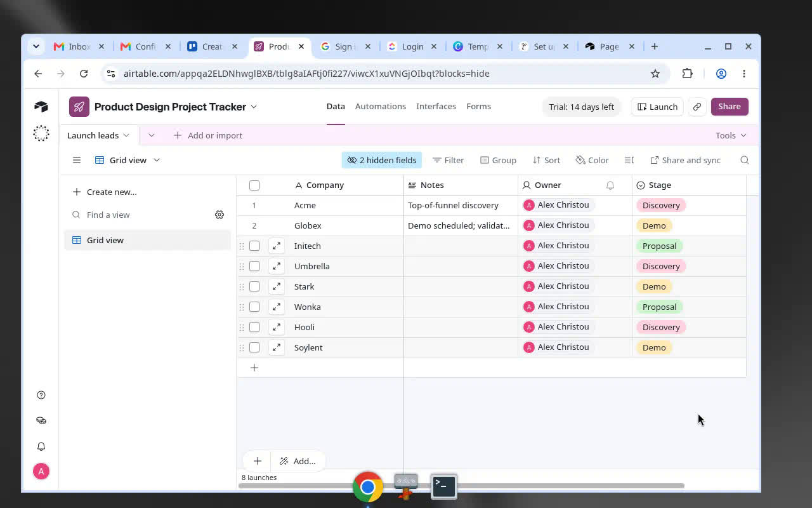Viewport: 812px width, 508px height.
Task: Check the Initech row checkbox
Action: tap(254, 246)
